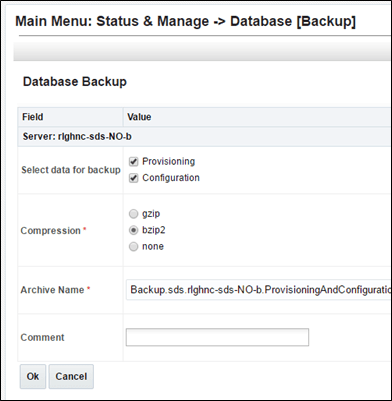The image size is (392, 401).
Task: Click the Comment text field
Action: coord(217,337)
